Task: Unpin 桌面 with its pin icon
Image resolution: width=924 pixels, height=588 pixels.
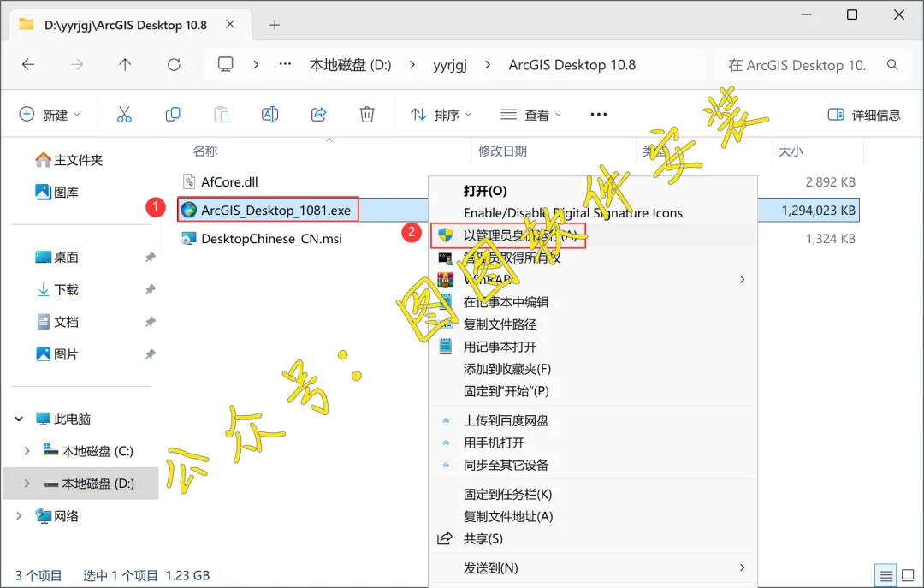Action: (151, 257)
